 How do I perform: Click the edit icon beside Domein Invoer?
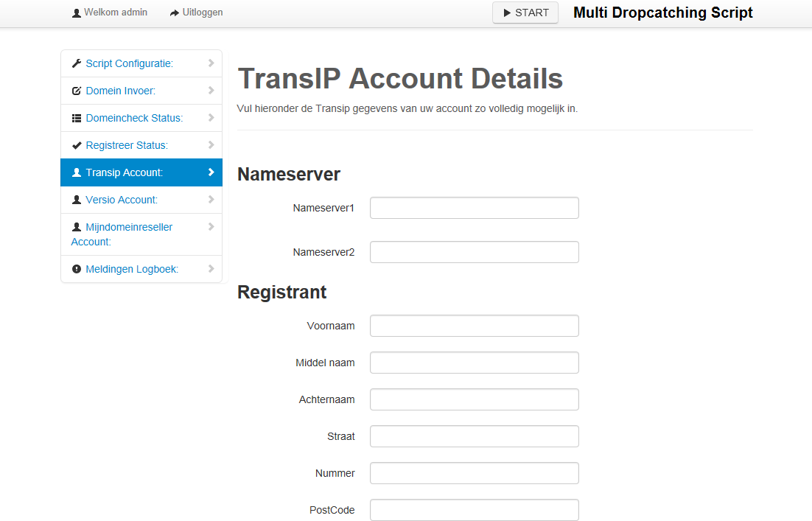77,91
